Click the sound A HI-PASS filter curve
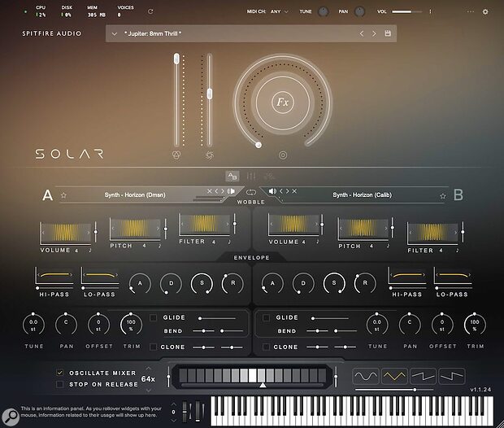Viewport: 504px width, 428px height. (x=54, y=276)
